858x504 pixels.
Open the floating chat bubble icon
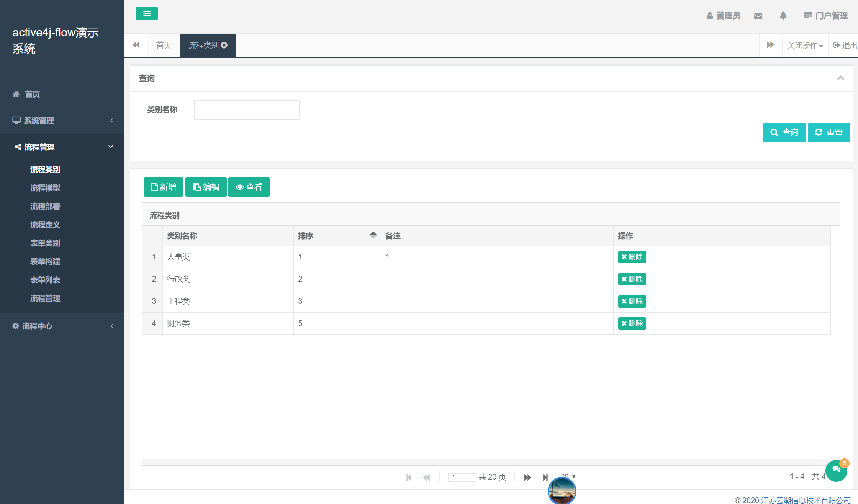tap(836, 470)
